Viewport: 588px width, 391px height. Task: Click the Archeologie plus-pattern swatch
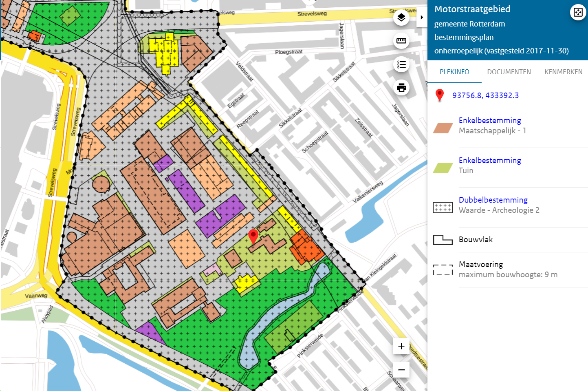pos(443,208)
